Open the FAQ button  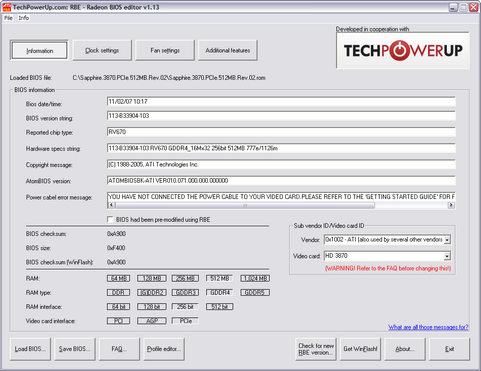click(x=119, y=349)
